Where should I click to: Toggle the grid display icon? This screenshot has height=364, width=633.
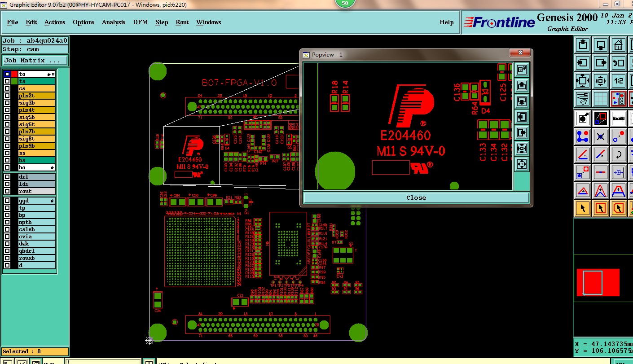tap(600, 98)
